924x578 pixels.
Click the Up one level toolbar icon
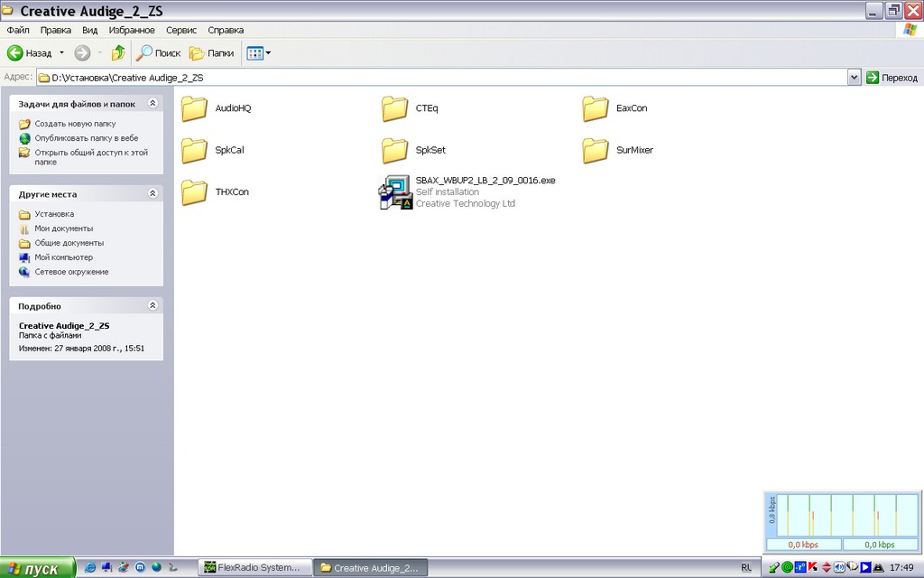click(x=117, y=53)
